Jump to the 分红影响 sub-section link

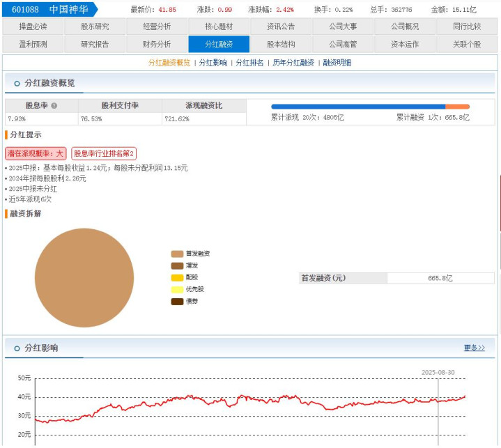pos(213,63)
